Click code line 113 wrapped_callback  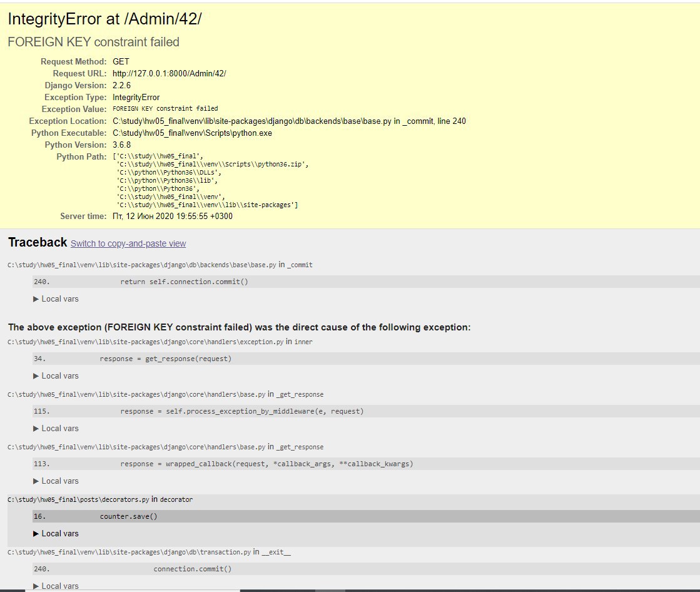pos(366,464)
